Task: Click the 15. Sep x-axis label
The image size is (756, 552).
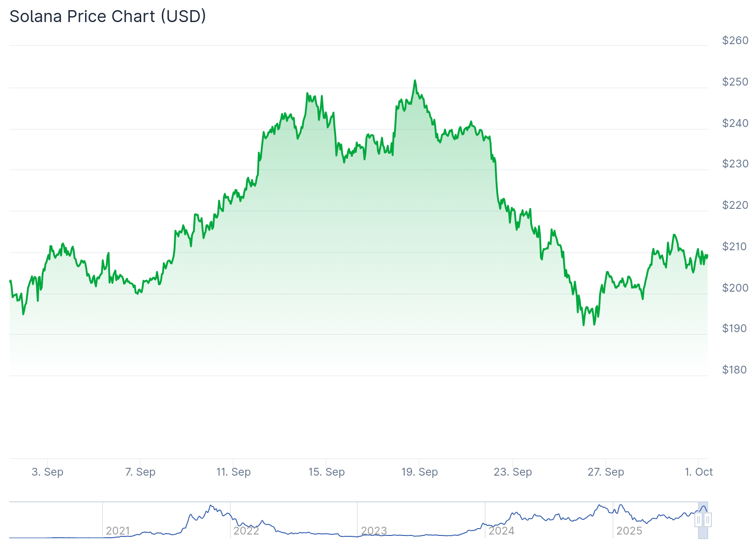Action: pyautogui.click(x=326, y=472)
